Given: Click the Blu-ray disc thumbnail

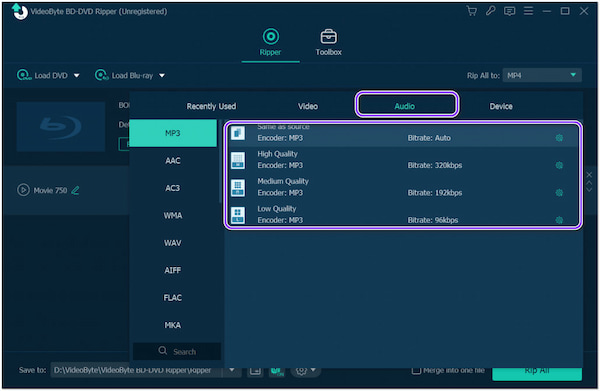Looking at the screenshot, I should [60, 126].
